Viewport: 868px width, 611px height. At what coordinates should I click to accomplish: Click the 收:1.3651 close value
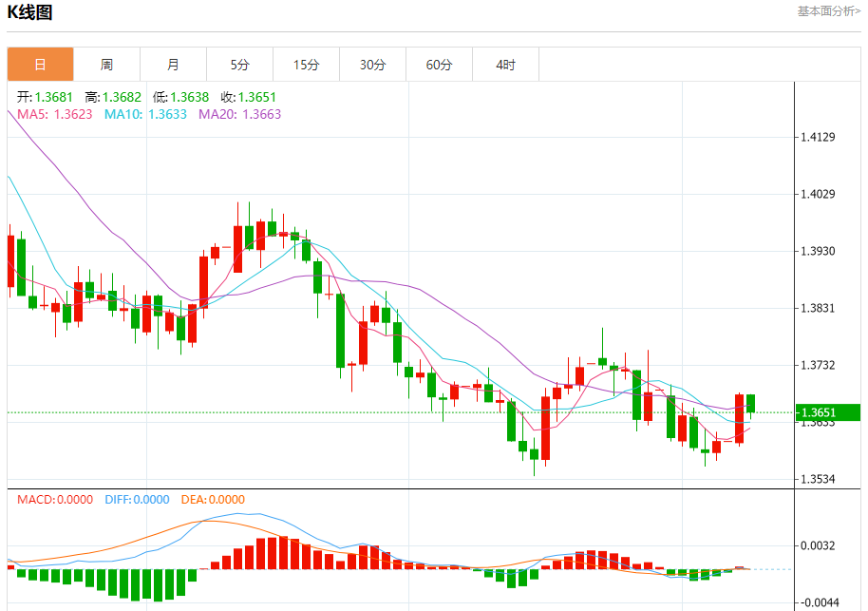[248, 98]
